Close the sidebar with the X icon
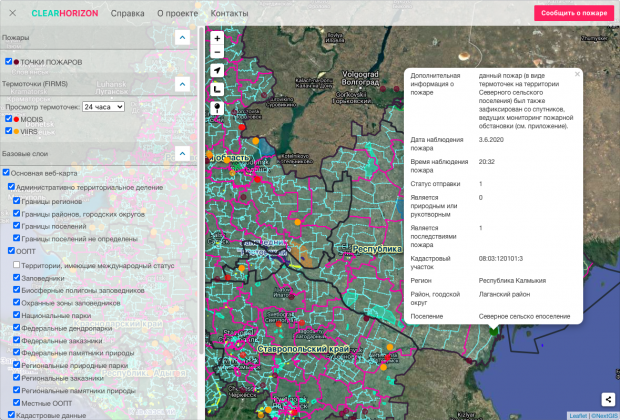 pyautogui.click(x=13, y=13)
